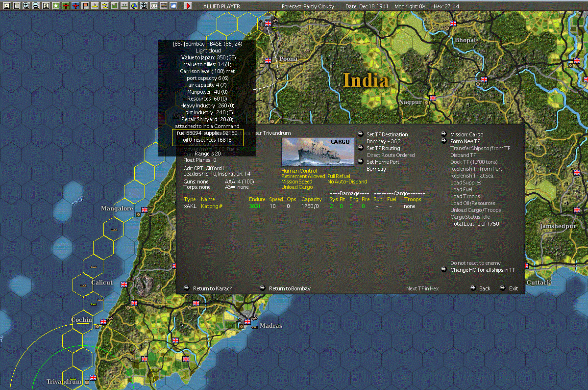This screenshot has width=588, height=390.
Task: Click arrow beside Return to Bombay
Action: [x=262, y=288]
